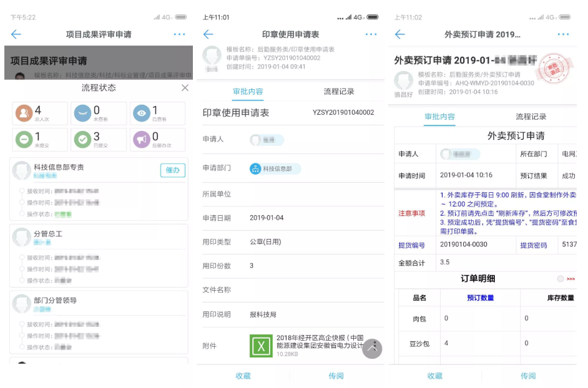Open more options on 外卖预订申请 screen
This screenshot has height=388, width=588.
coord(563,34)
